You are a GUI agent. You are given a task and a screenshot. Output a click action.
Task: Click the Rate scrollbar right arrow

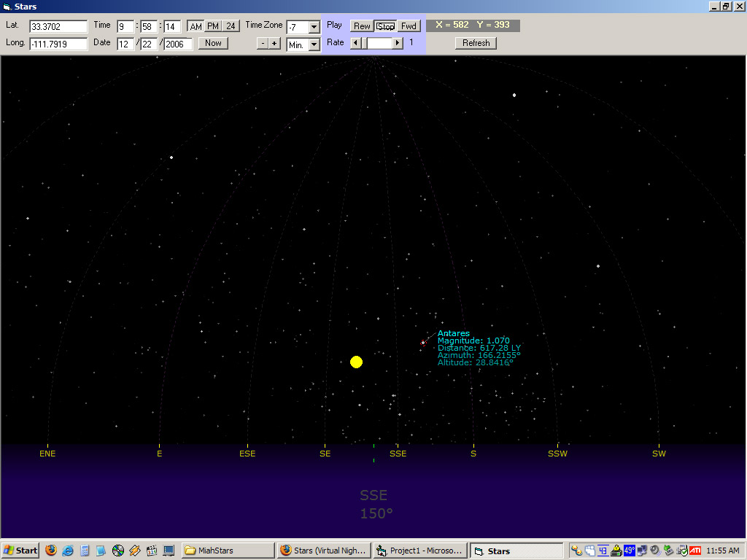click(398, 43)
